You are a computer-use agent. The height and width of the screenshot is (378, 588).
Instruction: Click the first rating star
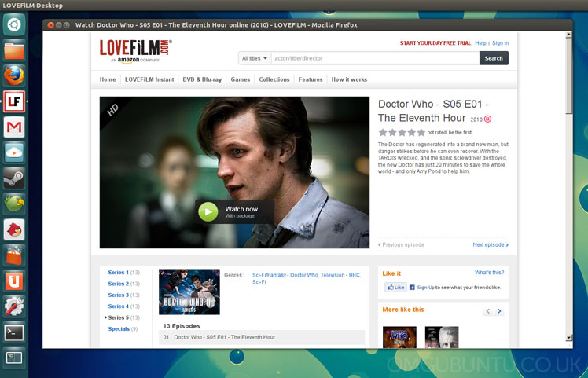(x=383, y=132)
